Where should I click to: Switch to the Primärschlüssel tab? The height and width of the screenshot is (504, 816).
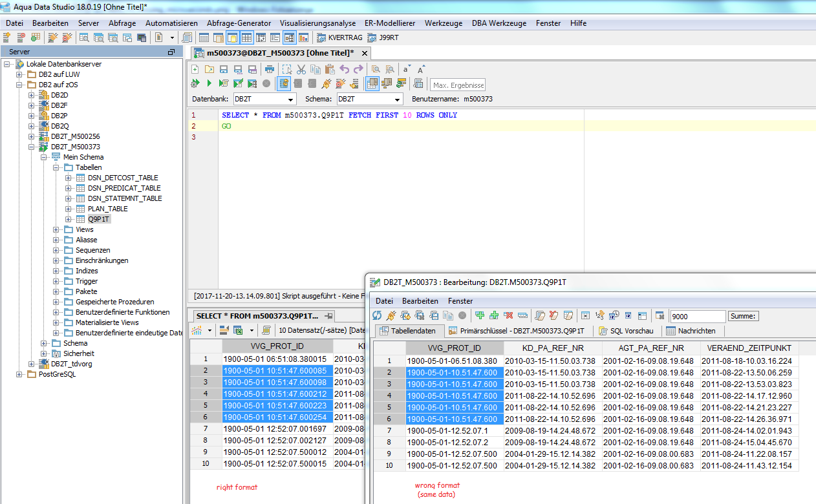click(518, 331)
